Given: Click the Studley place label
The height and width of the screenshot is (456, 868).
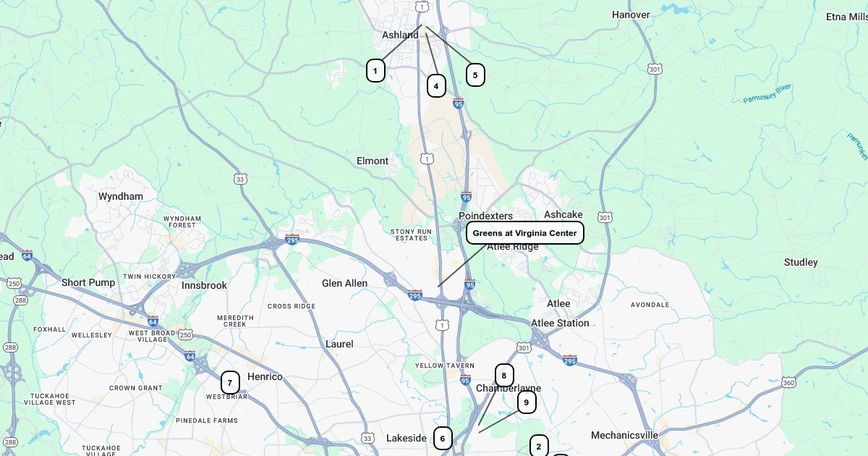Looking at the screenshot, I should coord(801,262).
